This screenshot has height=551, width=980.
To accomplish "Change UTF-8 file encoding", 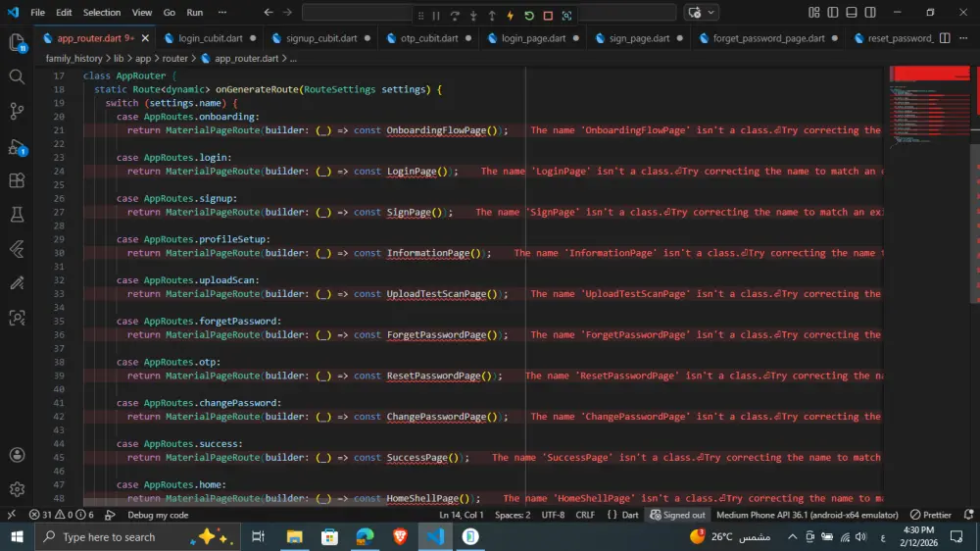I will (x=553, y=515).
